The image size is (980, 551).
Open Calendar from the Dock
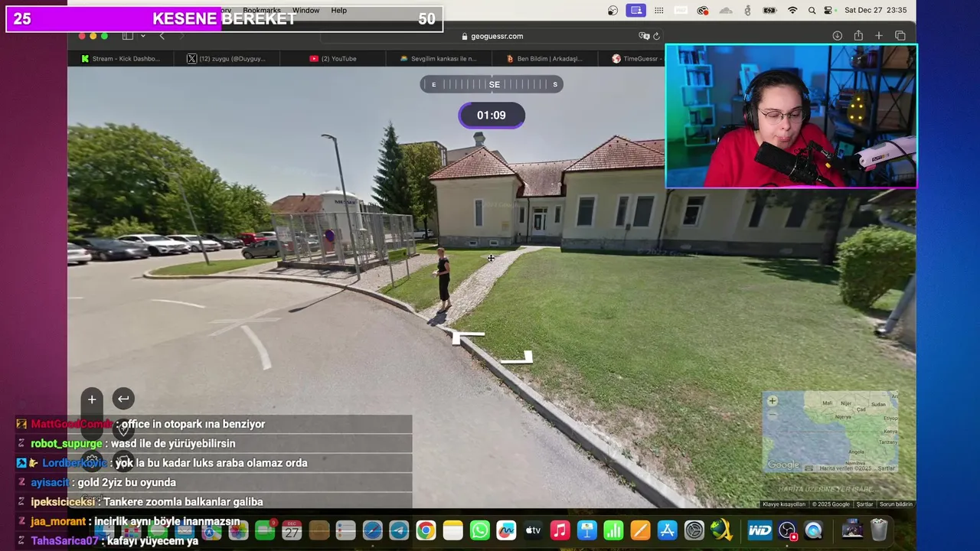292,530
